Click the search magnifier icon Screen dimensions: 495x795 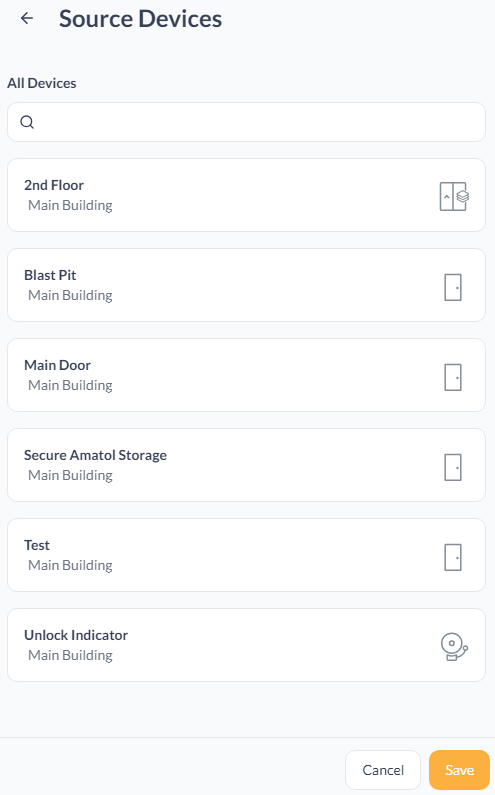pos(27,122)
